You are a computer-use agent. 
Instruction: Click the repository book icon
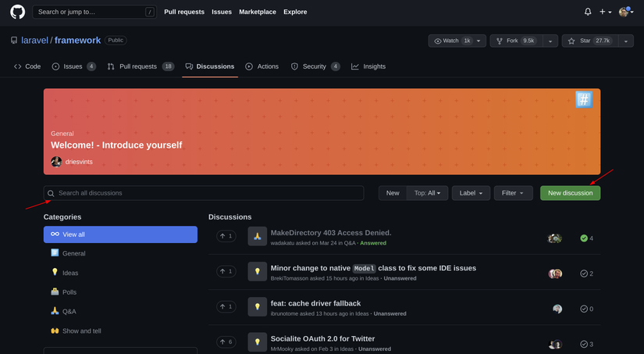(x=14, y=41)
